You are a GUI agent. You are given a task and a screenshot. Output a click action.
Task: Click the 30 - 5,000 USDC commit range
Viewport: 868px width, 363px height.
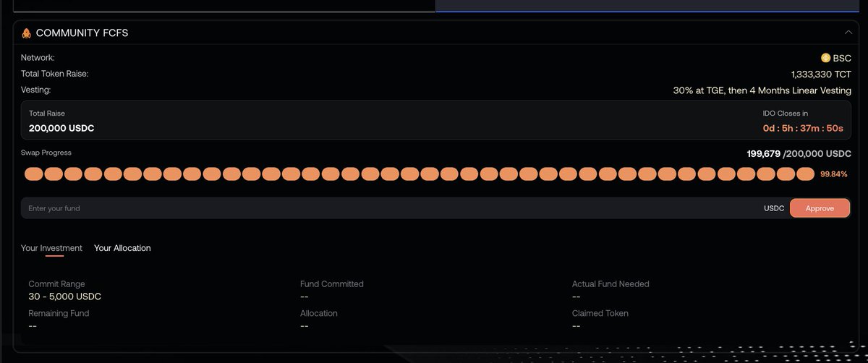click(65, 296)
